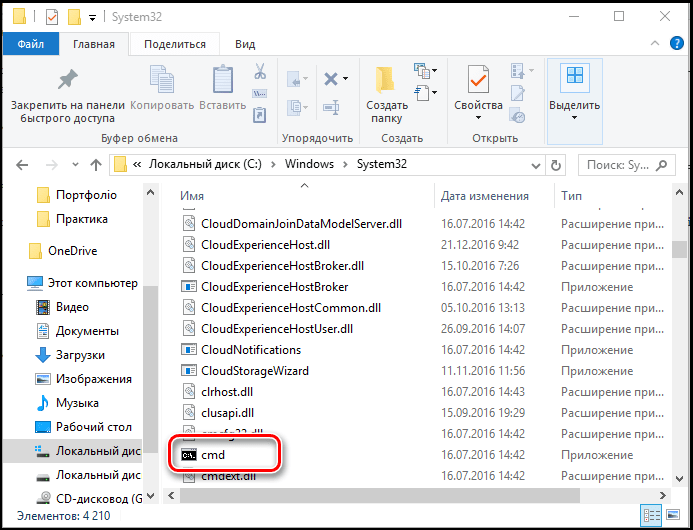Click the history icon in Открыть group
This screenshot has width=693, height=530.
tap(517, 115)
